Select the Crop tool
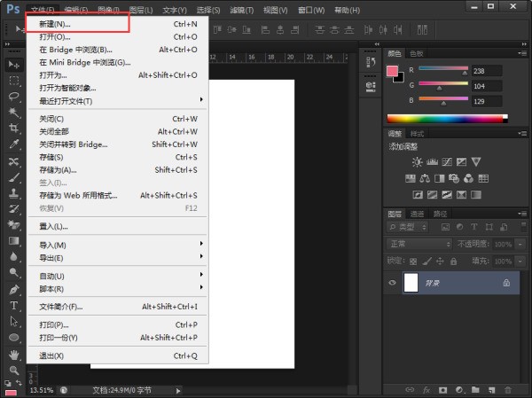 pos(13,128)
